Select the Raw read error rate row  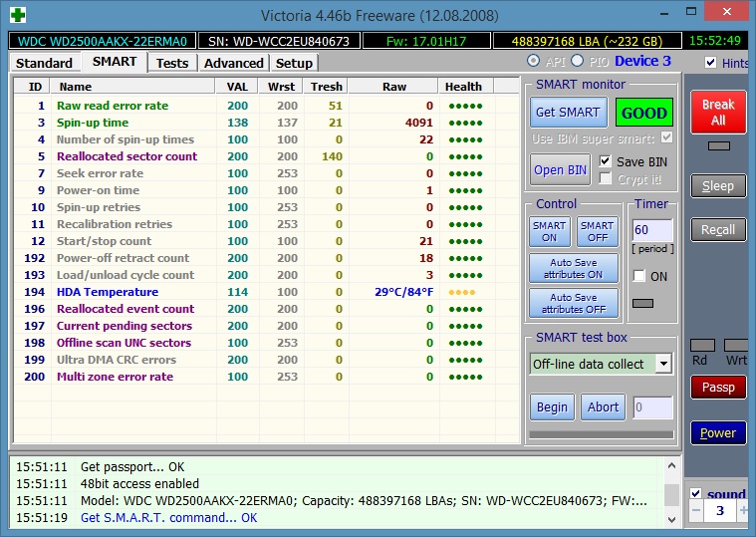pyautogui.click(x=267, y=106)
